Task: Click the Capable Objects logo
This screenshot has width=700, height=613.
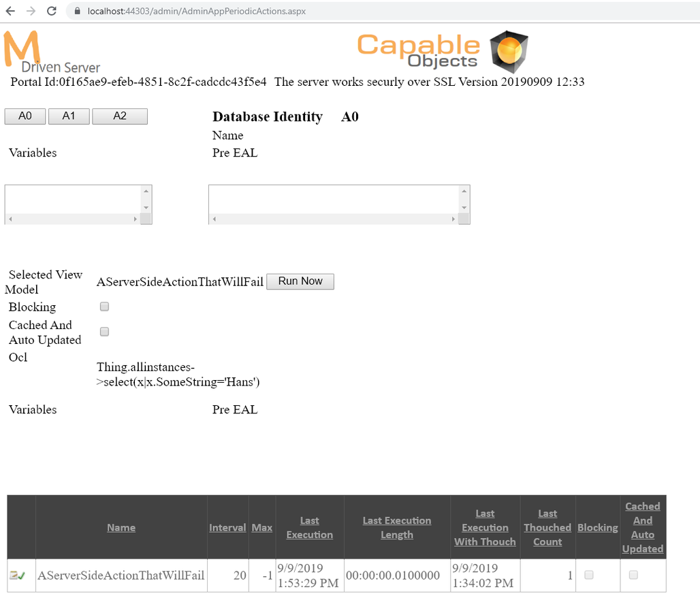Action: coord(443,52)
